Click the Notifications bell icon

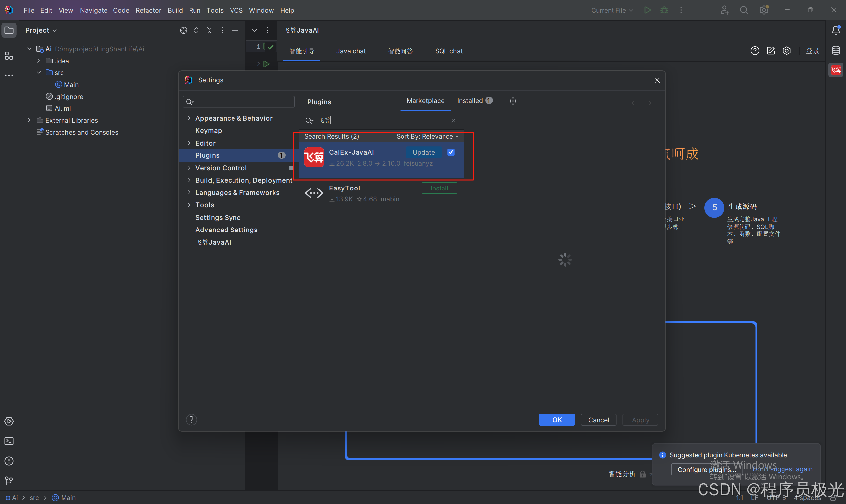click(836, 30)
